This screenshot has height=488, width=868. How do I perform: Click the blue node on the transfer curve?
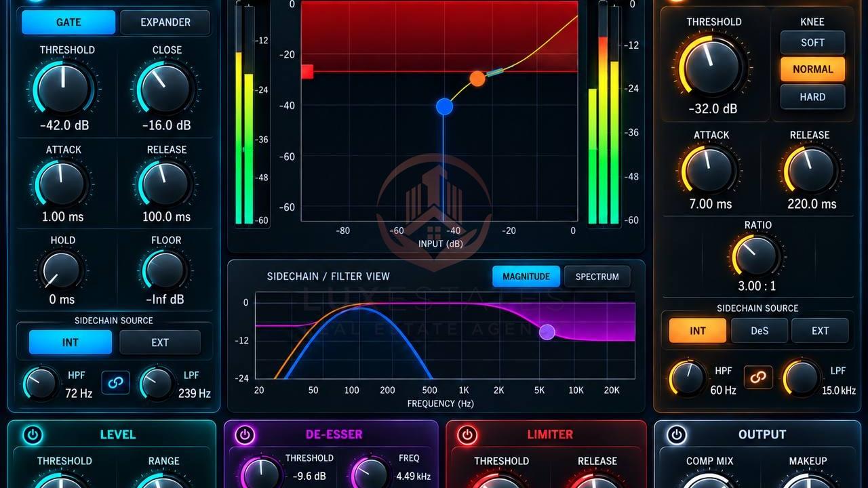click(x=444, y=106)
